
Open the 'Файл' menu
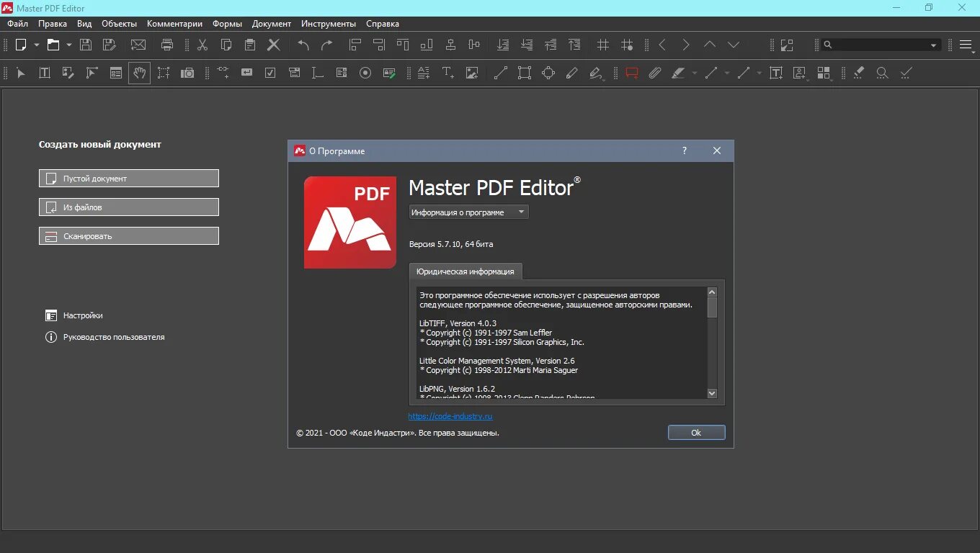pos(18,24)
